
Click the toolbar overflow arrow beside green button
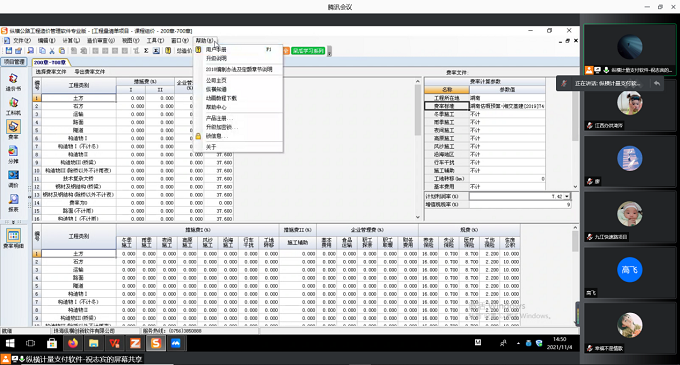point(329,51)
